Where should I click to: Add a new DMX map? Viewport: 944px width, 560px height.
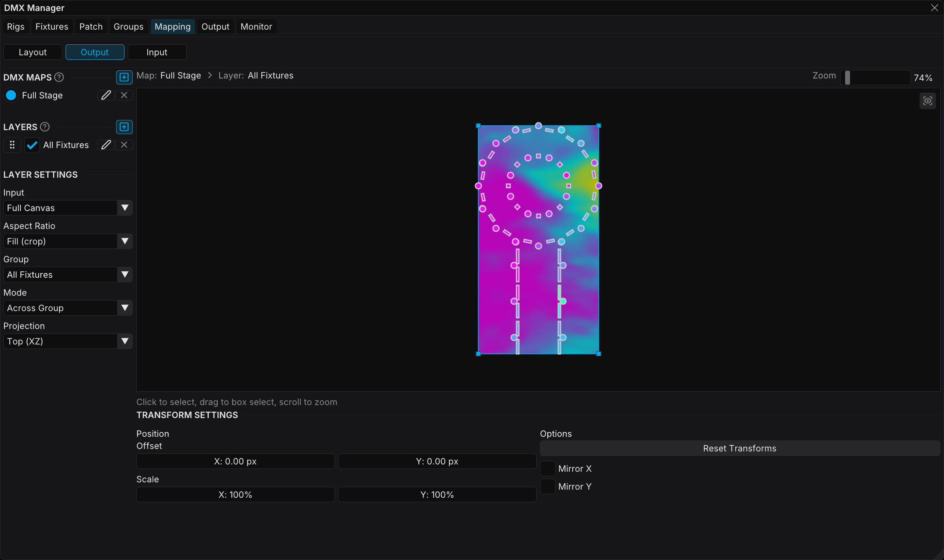coord(124,77)
